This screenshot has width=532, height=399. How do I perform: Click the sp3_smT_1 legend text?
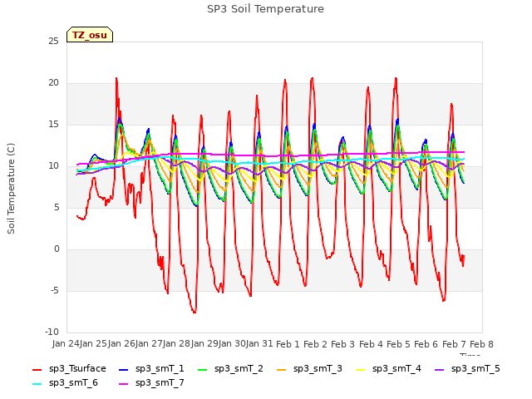pos(160,369)
